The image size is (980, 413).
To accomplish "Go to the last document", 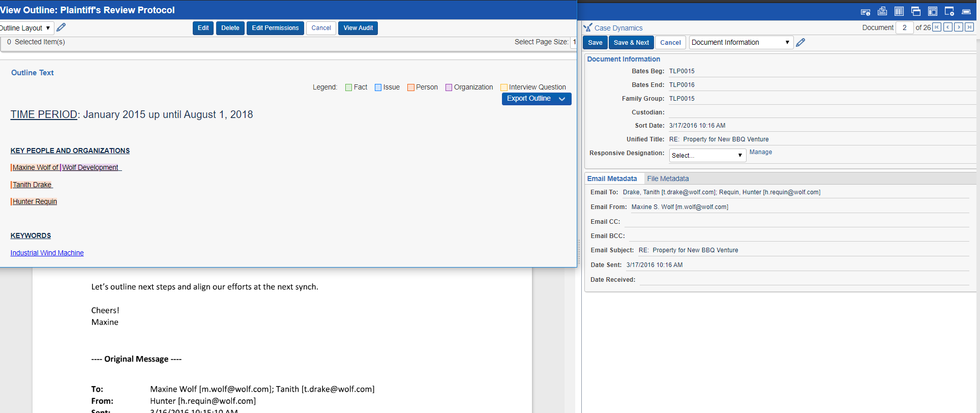I will (969, 27).
